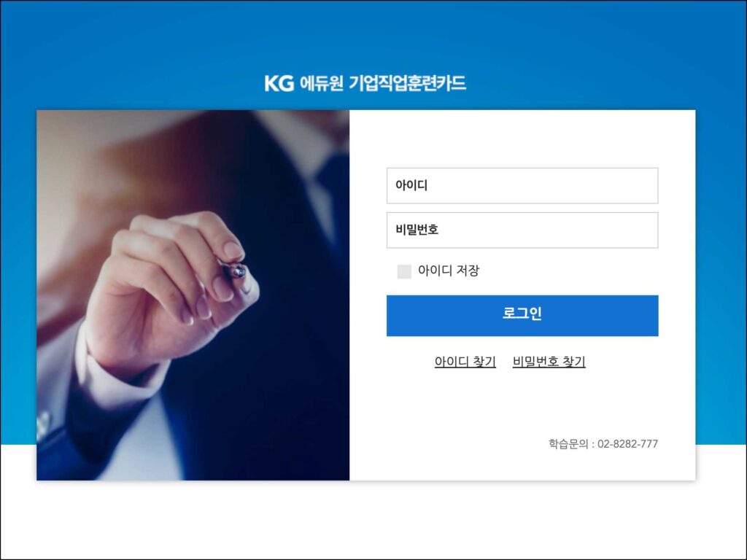The width and height of the screenshot is (747, 560).
Task: Click the 에듀원 기업직업훈련카드 title text
Action: 382,83
